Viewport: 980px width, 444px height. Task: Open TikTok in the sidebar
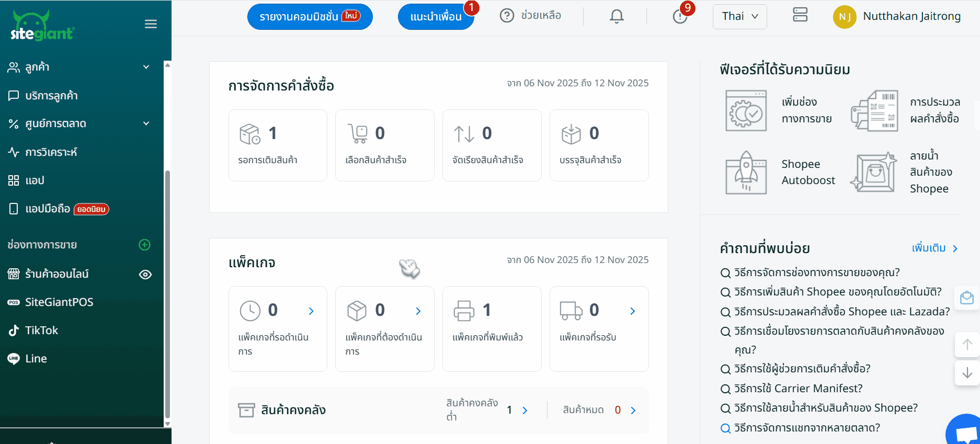(42, 331)
